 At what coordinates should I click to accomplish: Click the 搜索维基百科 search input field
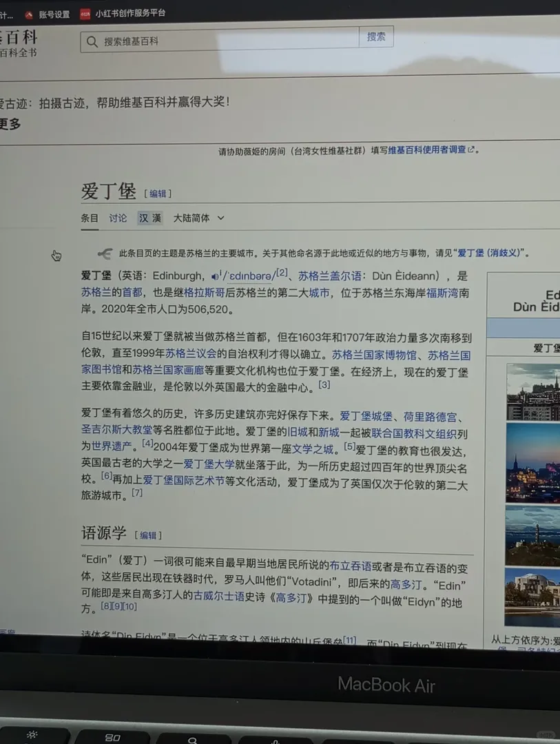click(x=220, y=41)
